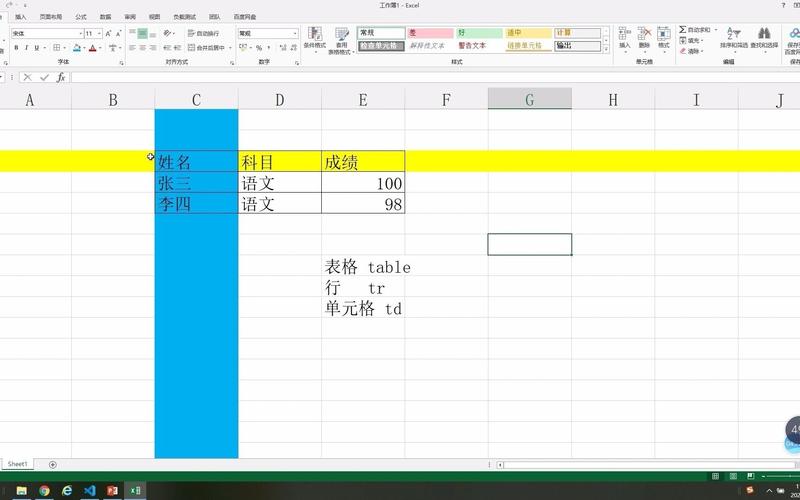The width and height of the screenshot is (800, 500).
Task: Apply the 常规 normal cell style
Action: tap(381, 33)
